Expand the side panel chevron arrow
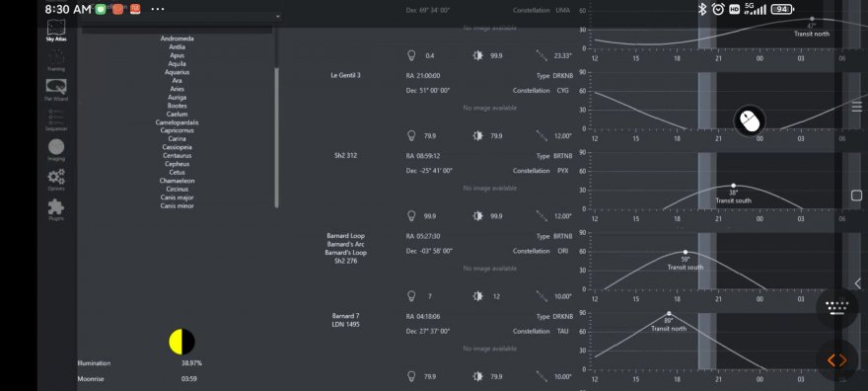 pyautogui.click(x=857, y=283)
